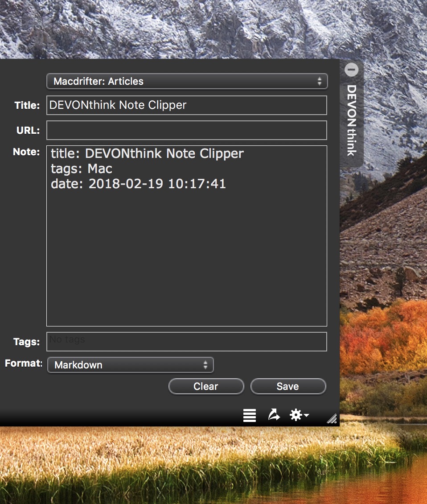Click the "Title:" label
This screenshot has width=427, height=504.
pos(27,105)
